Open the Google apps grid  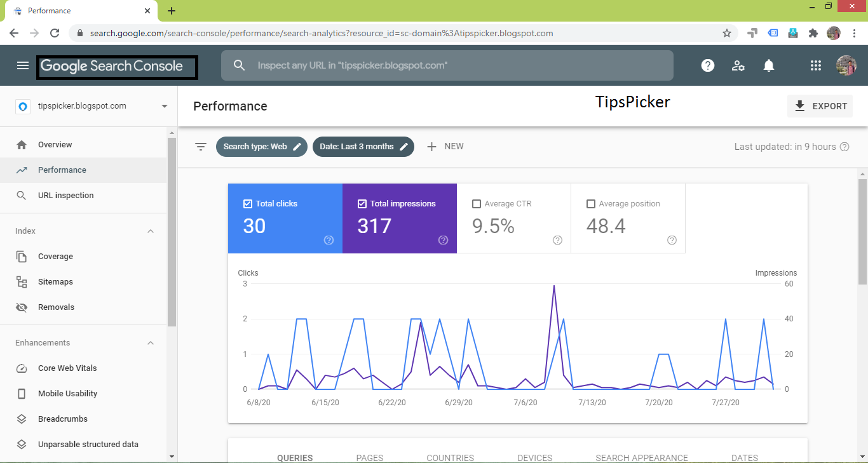click(x=816, y=65)
